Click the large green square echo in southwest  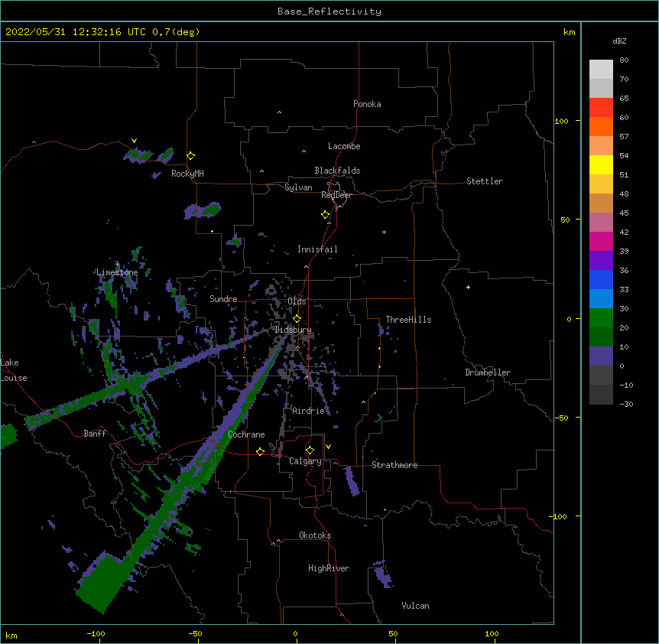point(102,582)
